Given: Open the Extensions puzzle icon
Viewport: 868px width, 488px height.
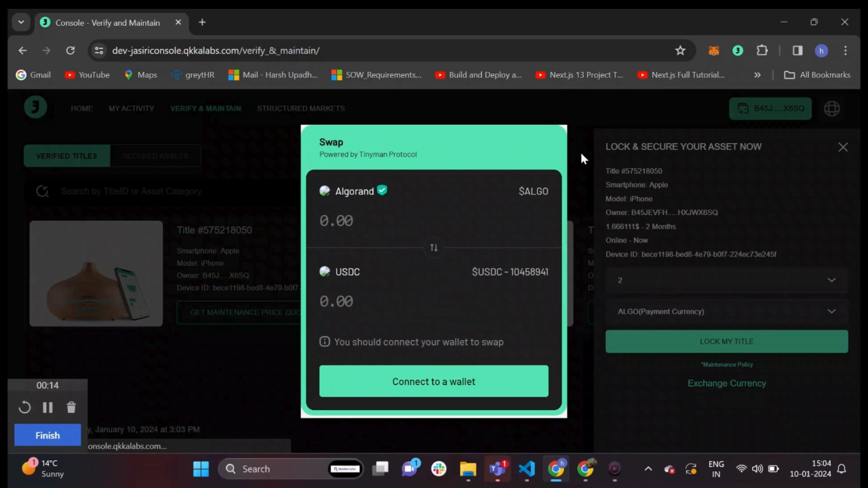Looking at the screenshot, I should [762, 50].
